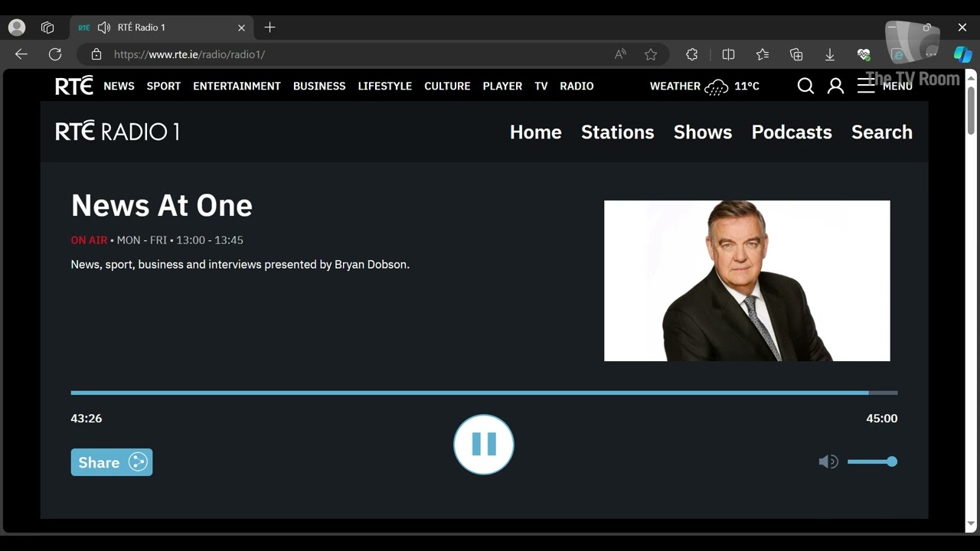Add page to favorites star icon
This screenshot has width=980, height=551.
point(651,54)
